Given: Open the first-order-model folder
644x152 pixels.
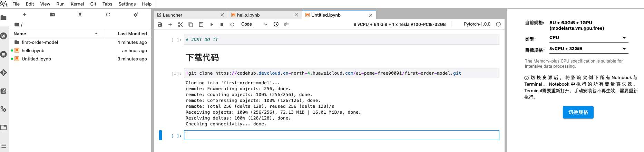Looking at the screenshot, I should pyautogui.click(x=40, y=42).
